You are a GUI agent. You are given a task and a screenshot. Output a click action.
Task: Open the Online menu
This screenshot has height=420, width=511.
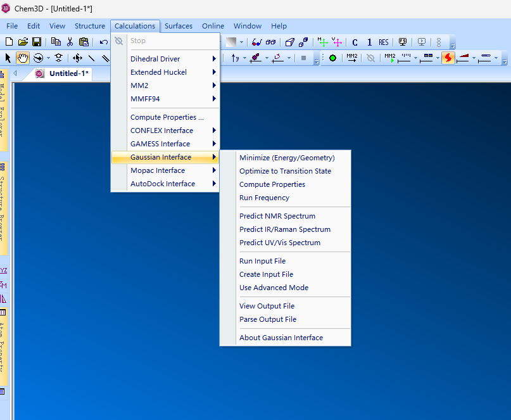coord(213,26)
